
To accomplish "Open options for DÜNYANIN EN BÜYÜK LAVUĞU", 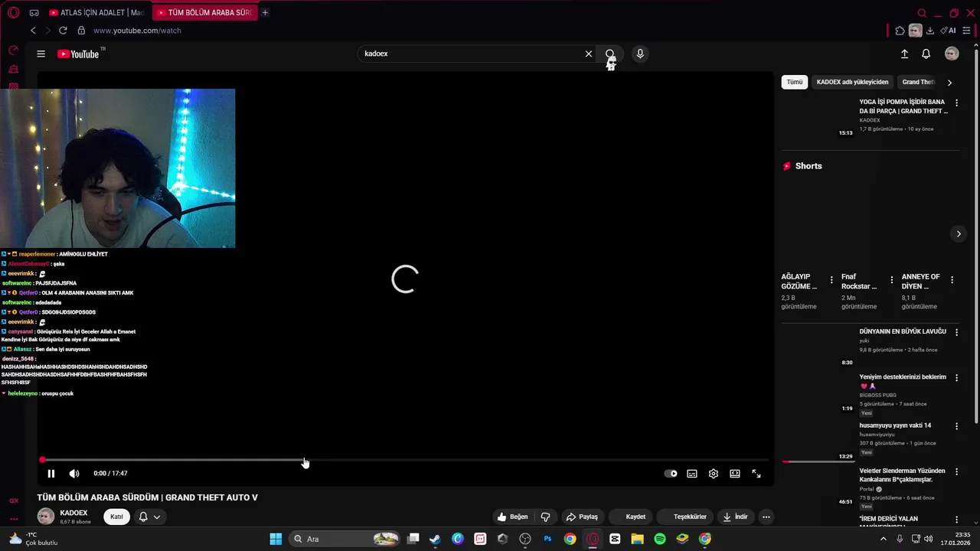I will pyautogui.click(x=956, y=332).
